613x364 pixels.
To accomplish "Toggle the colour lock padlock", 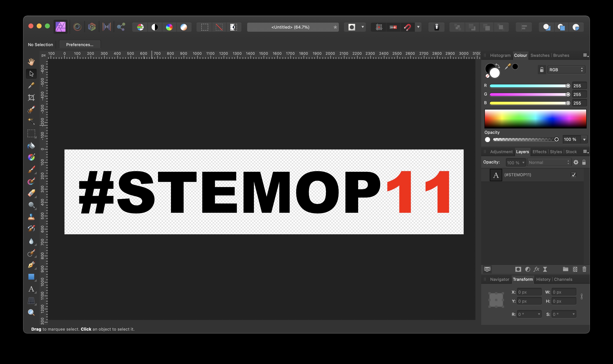I will (x=542, y=70).
